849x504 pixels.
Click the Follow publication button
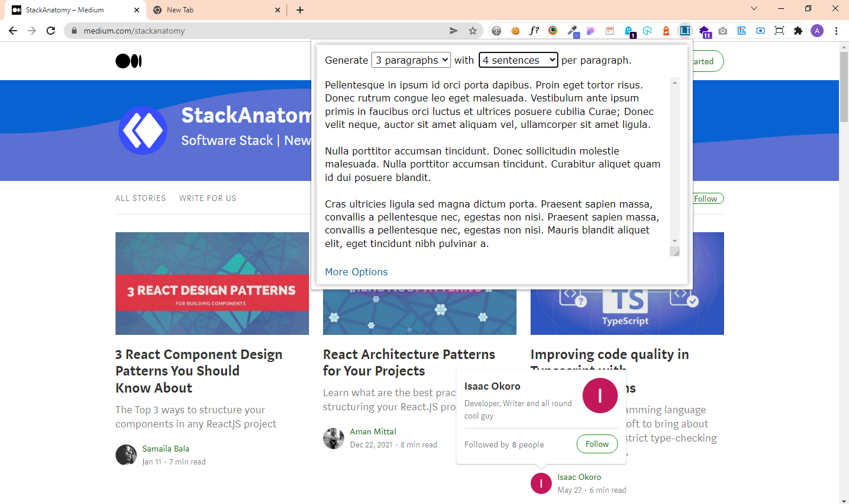tap(706, 199)
